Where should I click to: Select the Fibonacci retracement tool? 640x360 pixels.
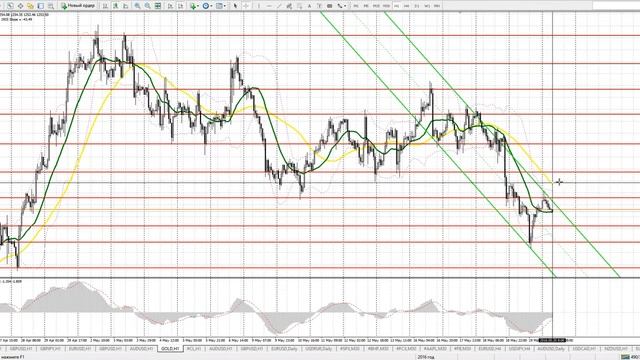[x=300, y=6]
